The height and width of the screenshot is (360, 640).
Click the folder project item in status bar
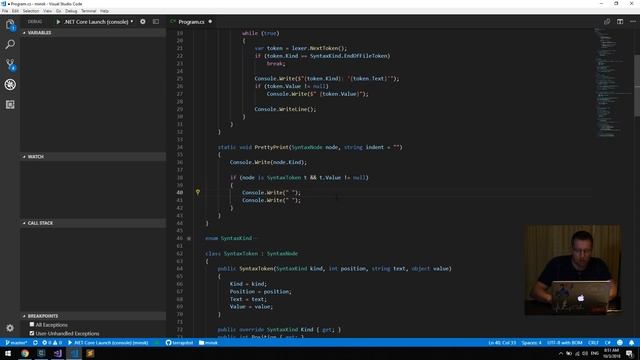tap(208, 342)
